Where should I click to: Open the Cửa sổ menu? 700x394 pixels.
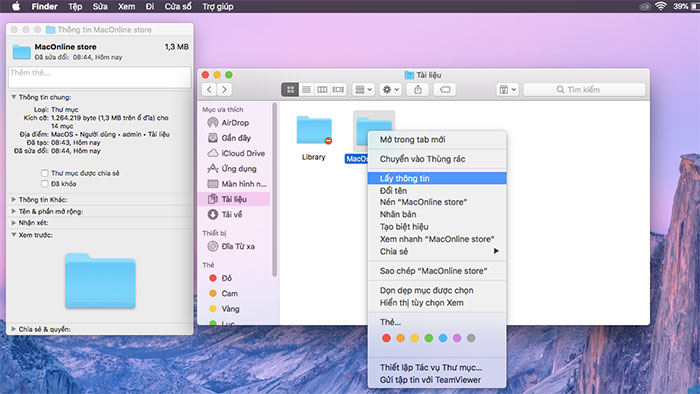coord(178,6)
